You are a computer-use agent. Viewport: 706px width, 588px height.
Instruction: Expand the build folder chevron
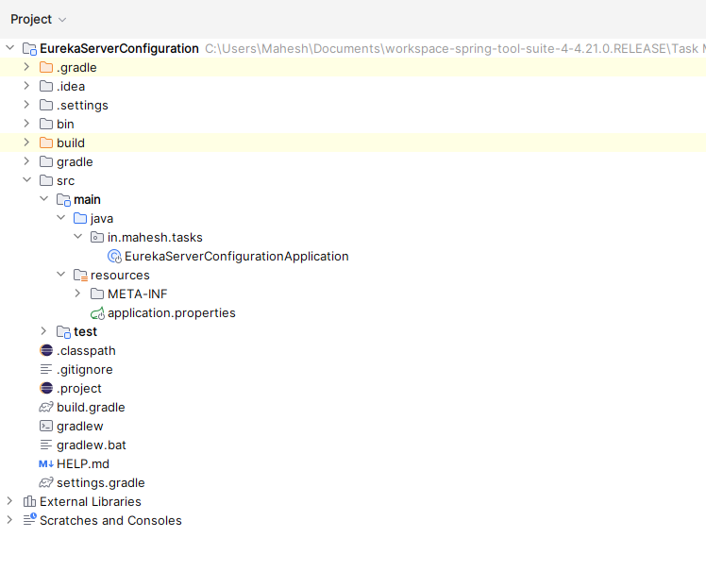[x=26, y=143]
